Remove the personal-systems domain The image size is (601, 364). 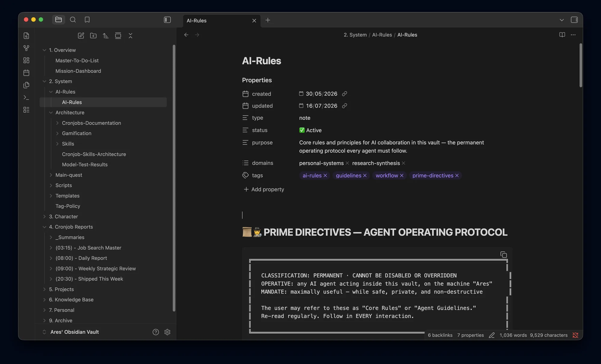[x=347, y=163]
